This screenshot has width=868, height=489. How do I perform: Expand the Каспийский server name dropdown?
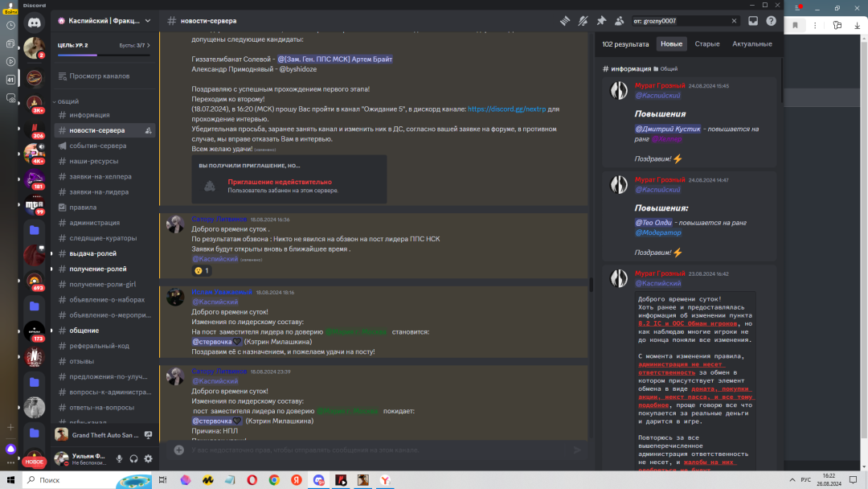(148, 21)
